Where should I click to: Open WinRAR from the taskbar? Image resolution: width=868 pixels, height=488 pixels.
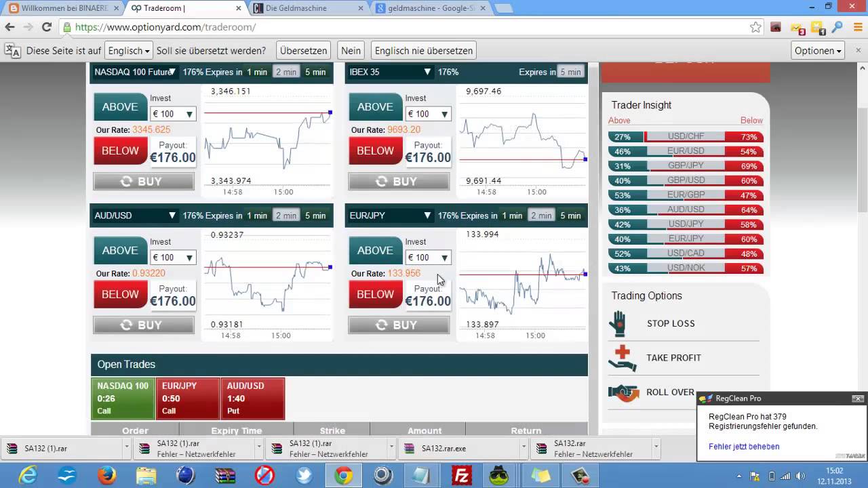tap(225, 476)
